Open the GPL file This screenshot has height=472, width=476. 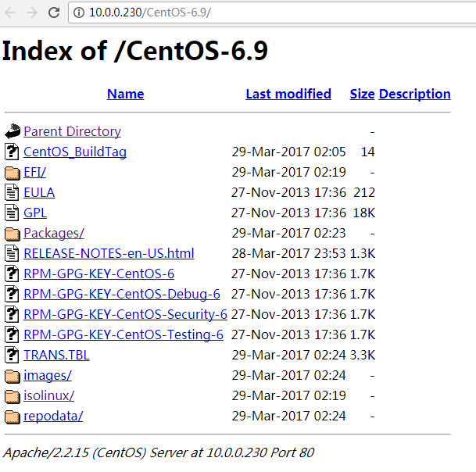pos(35,213)
